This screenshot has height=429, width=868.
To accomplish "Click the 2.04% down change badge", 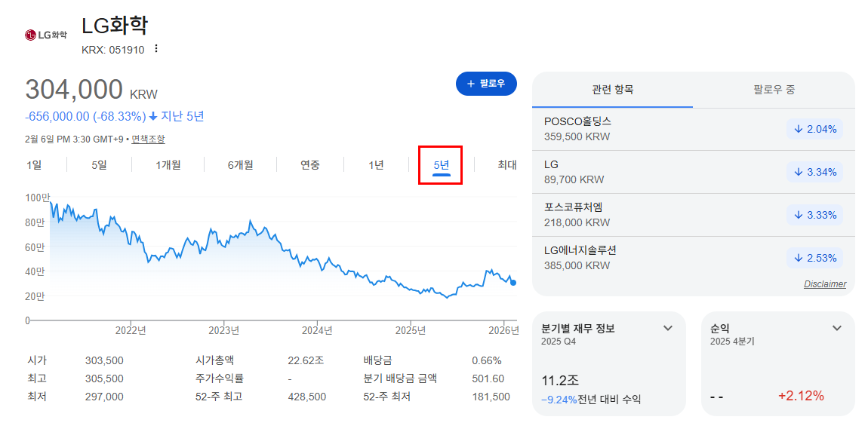I will tap(815, 130).
